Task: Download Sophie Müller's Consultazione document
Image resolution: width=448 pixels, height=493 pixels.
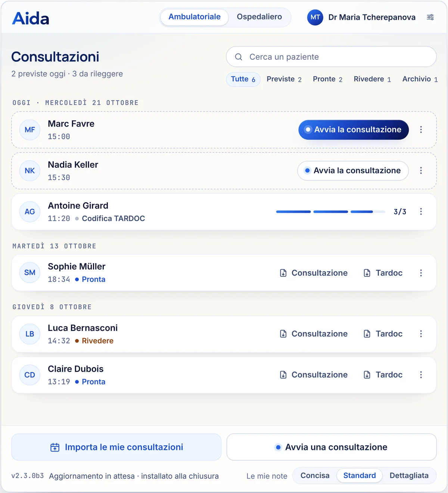Action: (x=314, y=273)
